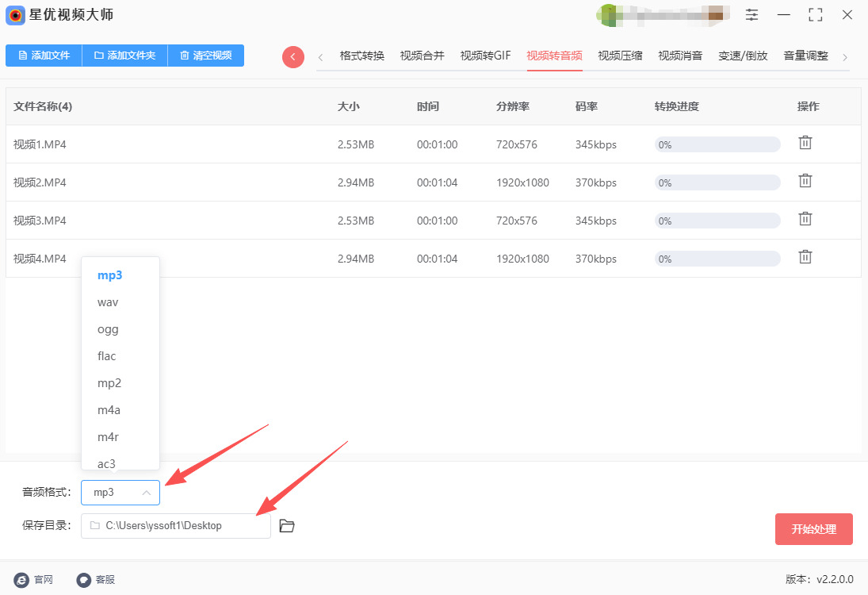Switch to the 视频压缩 tab
The width and height of the screenshot is (868, 595).
click(x=620, y=56)
